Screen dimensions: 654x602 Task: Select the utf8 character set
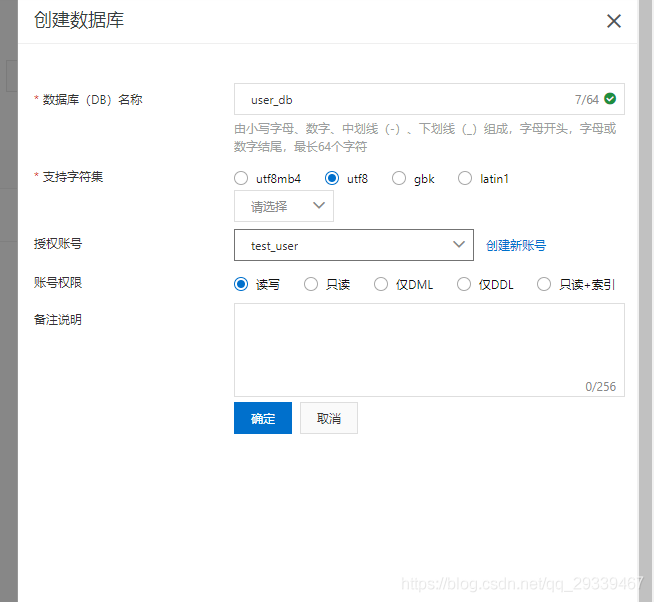tap(332, 179)
